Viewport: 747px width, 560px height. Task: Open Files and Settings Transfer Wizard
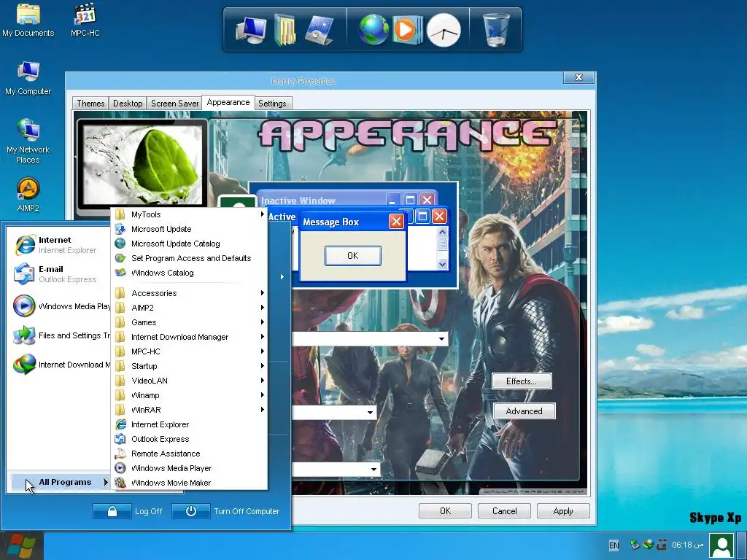61,335
